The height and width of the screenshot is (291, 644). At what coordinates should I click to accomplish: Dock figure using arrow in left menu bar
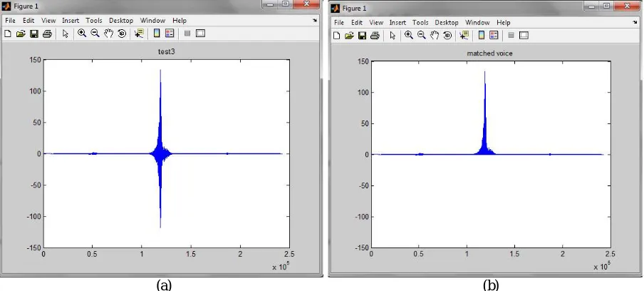pos(315,20)
